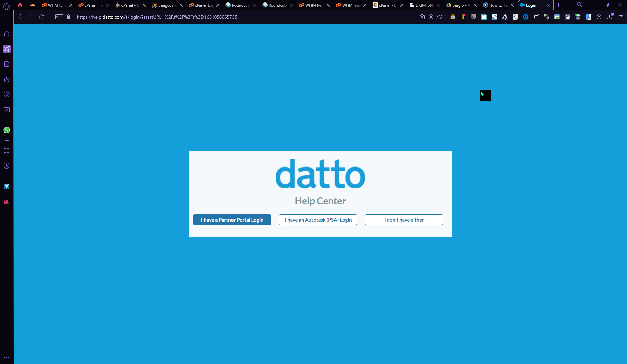Open the downloads arrow icon
The height and width of the screenshot is (364, 627).
[610, 17]
